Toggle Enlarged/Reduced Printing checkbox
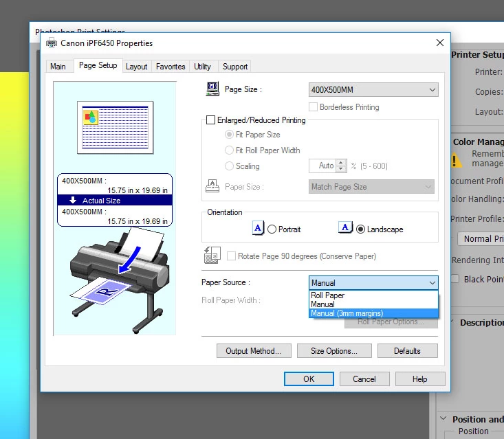504x439 pixels. [210, 120]
